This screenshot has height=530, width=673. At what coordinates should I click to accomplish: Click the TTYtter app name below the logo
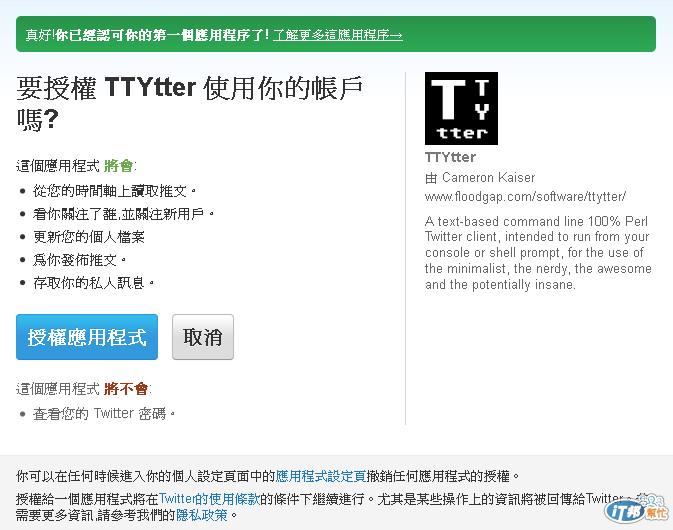(x=450, y=157)
